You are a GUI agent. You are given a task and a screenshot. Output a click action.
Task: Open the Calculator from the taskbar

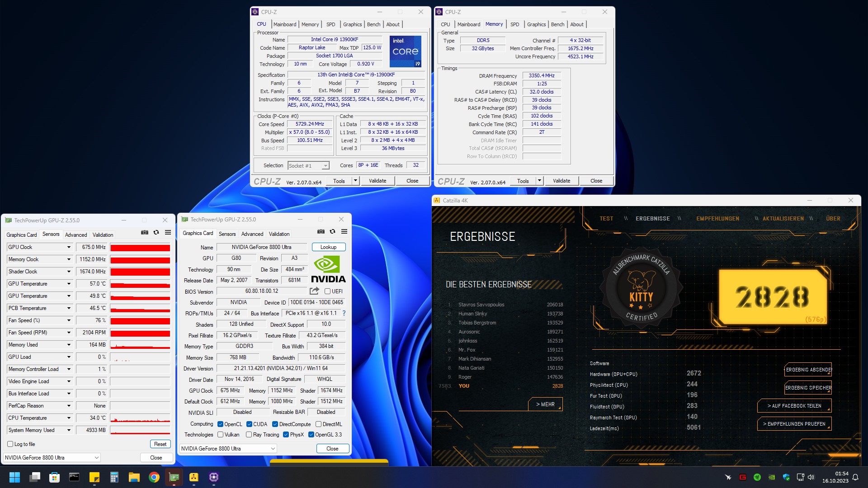point(114,477)
